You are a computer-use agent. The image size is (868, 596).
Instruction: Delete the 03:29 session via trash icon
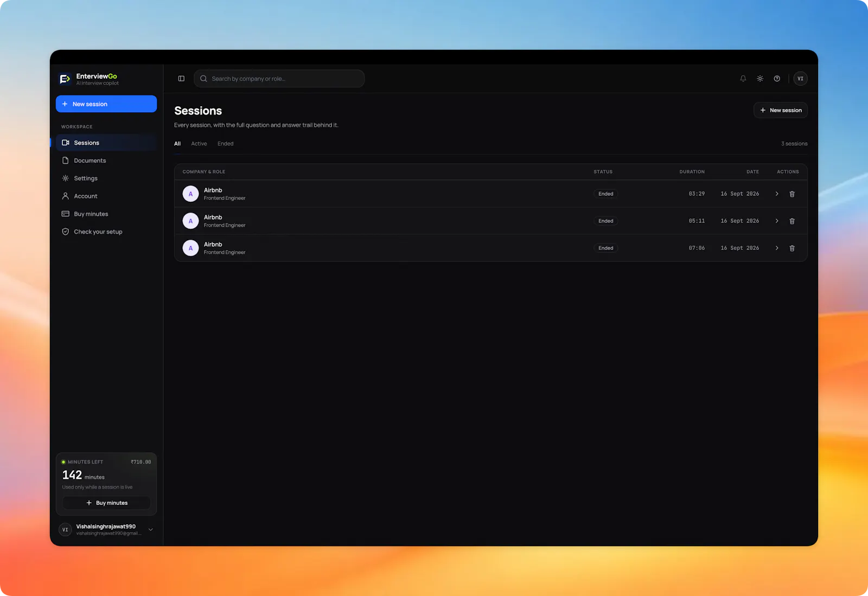(x=792, y=194)
